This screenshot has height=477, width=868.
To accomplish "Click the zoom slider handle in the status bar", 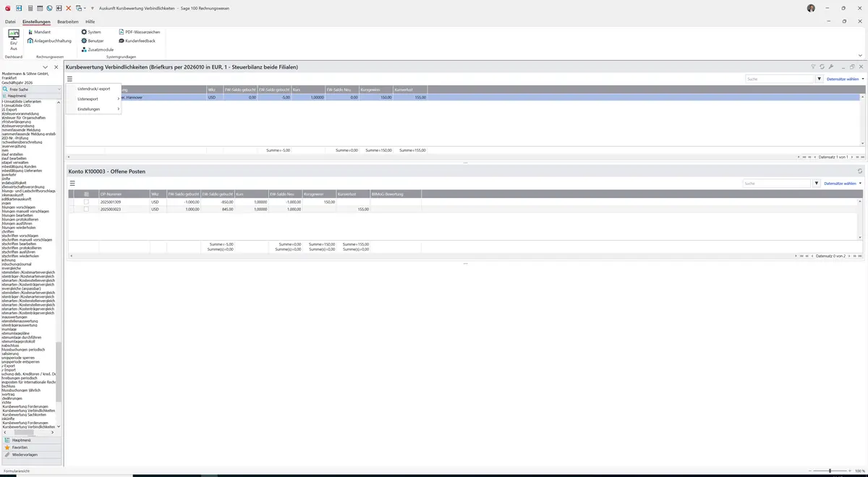I will 830,470.
